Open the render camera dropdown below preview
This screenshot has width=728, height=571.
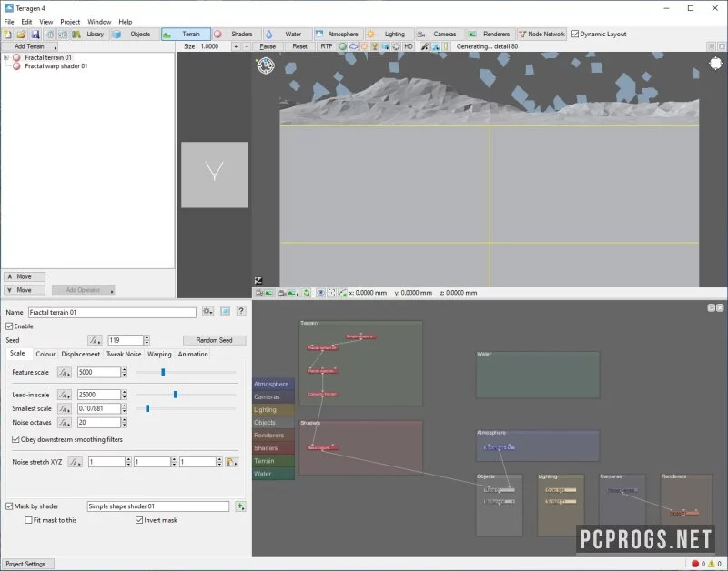[288, 293]
